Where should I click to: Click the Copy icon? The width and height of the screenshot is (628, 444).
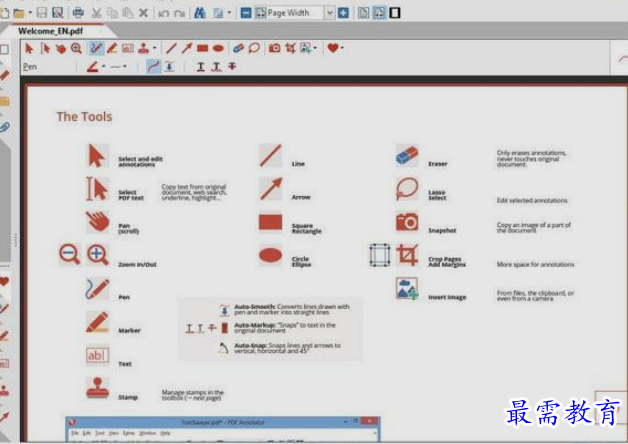(x=112, y=13)
